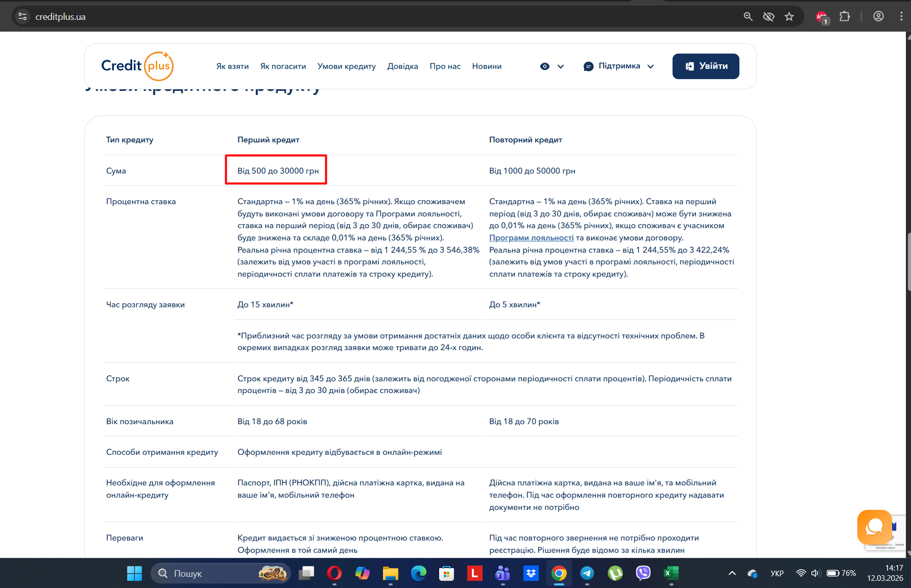Click the 'Від 18 до 70 років' cell
911x588 pixels.
point(524,422)
